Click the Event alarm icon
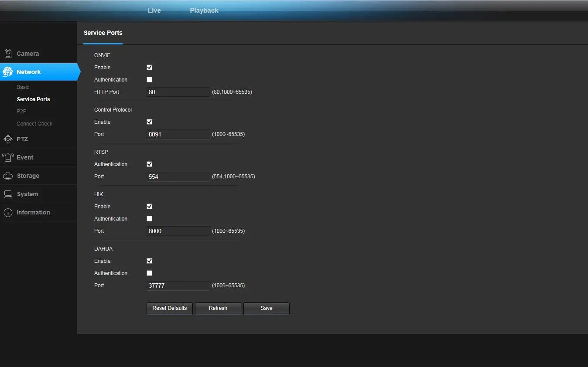 tap(8, 157)
